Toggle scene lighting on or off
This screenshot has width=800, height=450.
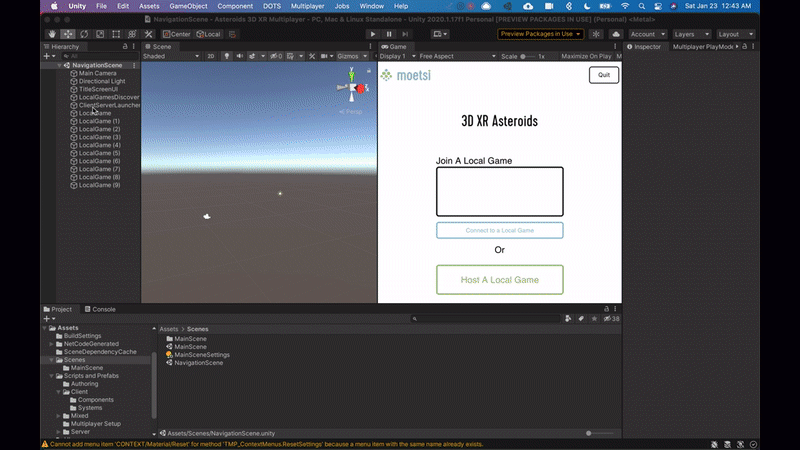click(x=227, y=57)
